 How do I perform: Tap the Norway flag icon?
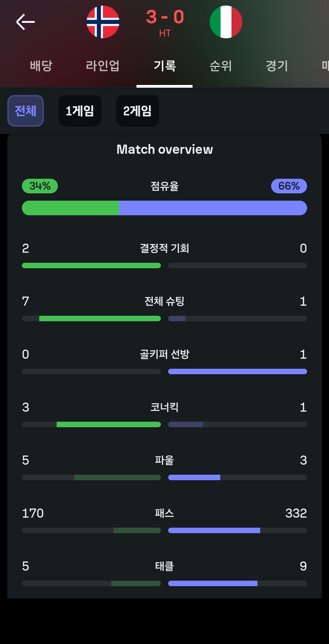click(103, 22)
